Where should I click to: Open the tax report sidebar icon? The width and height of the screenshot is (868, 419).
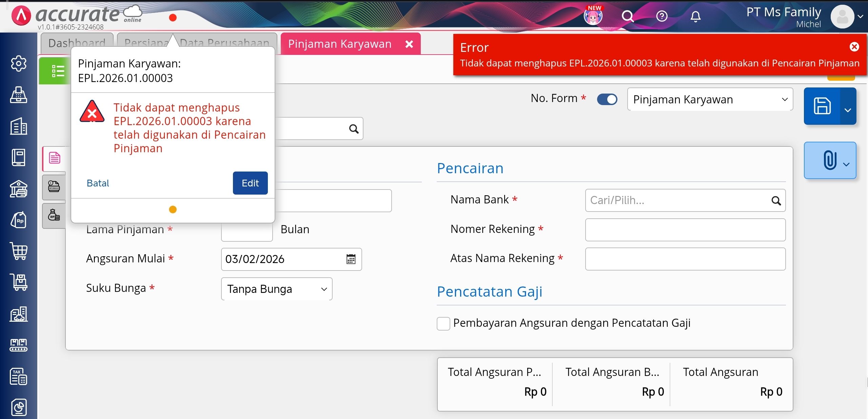18,376
